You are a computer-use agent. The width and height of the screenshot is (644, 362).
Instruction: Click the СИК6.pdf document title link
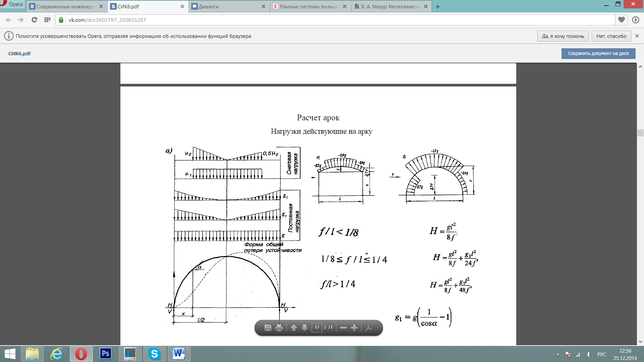(x=19, y=53)
